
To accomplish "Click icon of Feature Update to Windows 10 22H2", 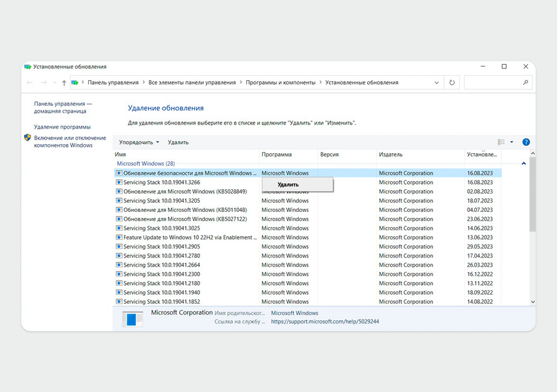I will (x=119, y=237).
